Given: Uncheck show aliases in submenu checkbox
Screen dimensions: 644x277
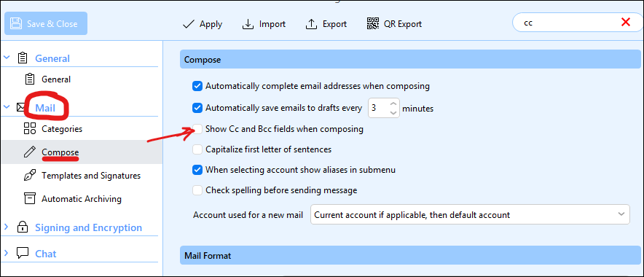Looking at the screenshot, I should coord(197,170).
